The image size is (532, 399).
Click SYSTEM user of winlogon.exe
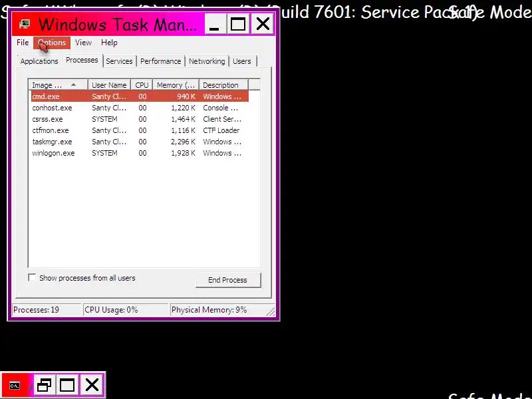(x=104, y=153)
